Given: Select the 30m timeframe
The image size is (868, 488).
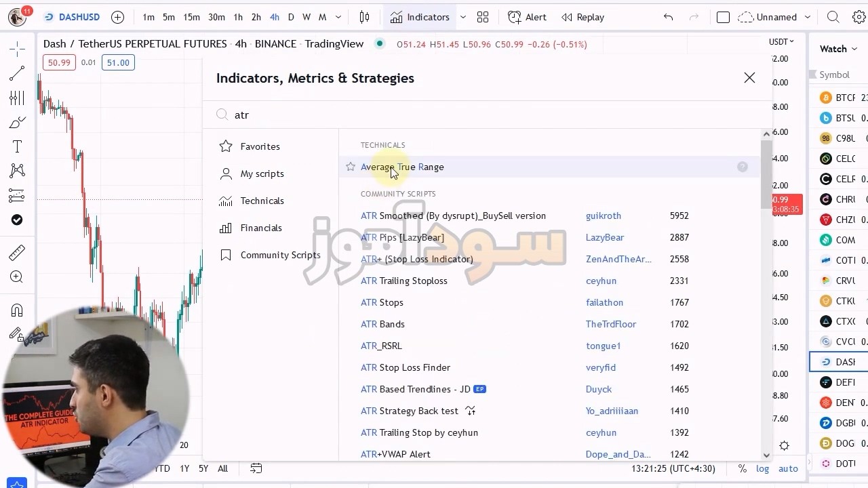Looking at the screenshot, I should coord(216,17).
